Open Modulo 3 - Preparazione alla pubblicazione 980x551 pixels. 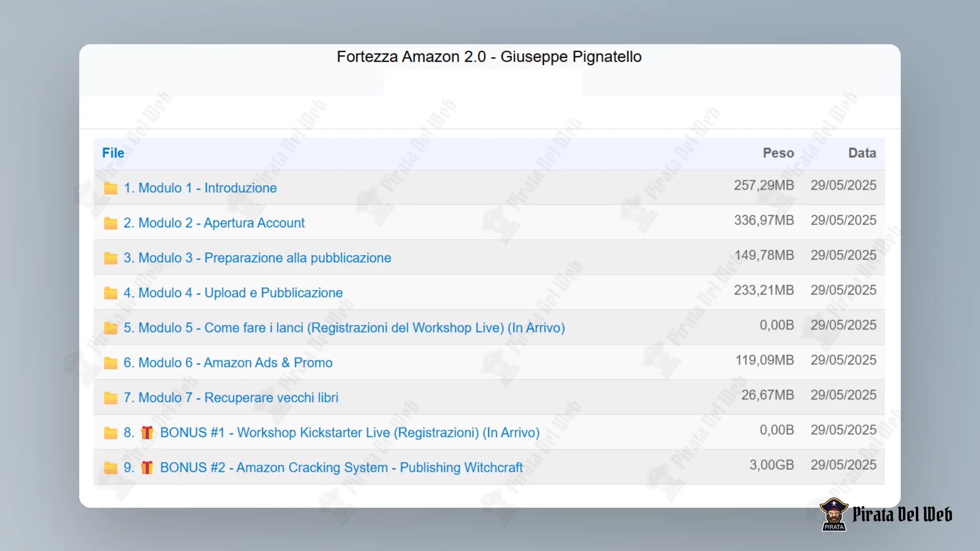(257, 258)
